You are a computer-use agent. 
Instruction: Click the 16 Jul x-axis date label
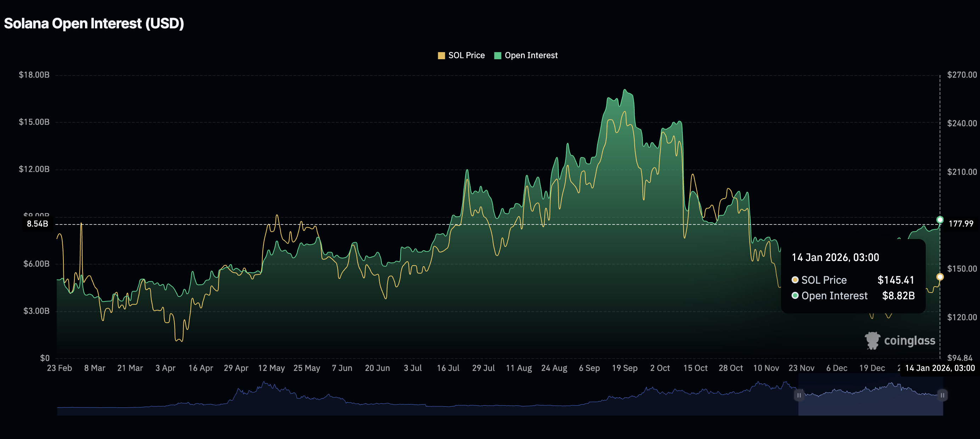pos(448,368)
